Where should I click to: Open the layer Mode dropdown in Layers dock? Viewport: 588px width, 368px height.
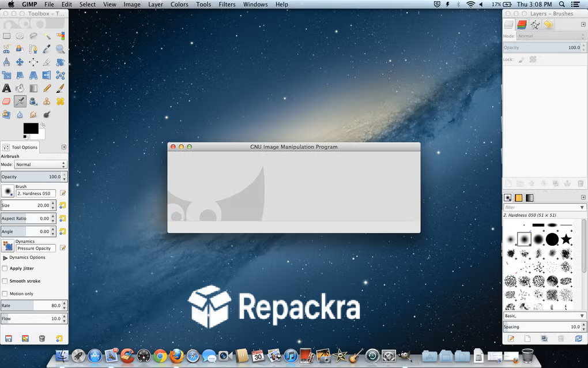(x=551, y=36)
